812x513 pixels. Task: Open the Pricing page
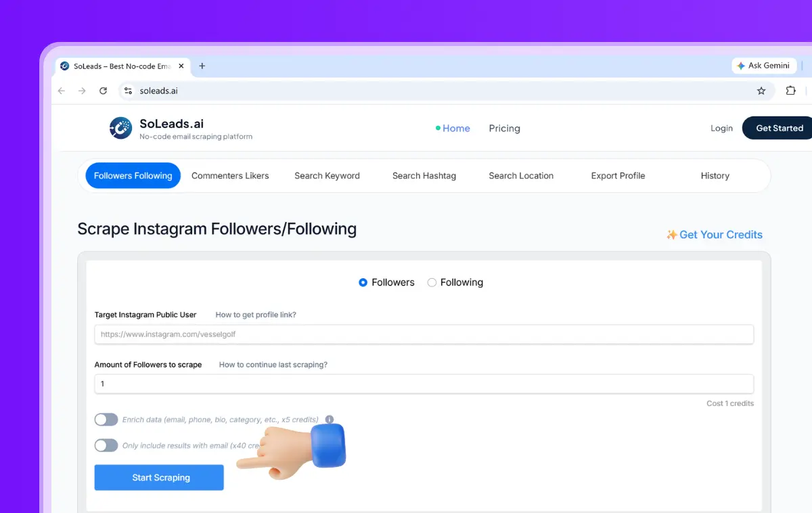pos(505,128)
